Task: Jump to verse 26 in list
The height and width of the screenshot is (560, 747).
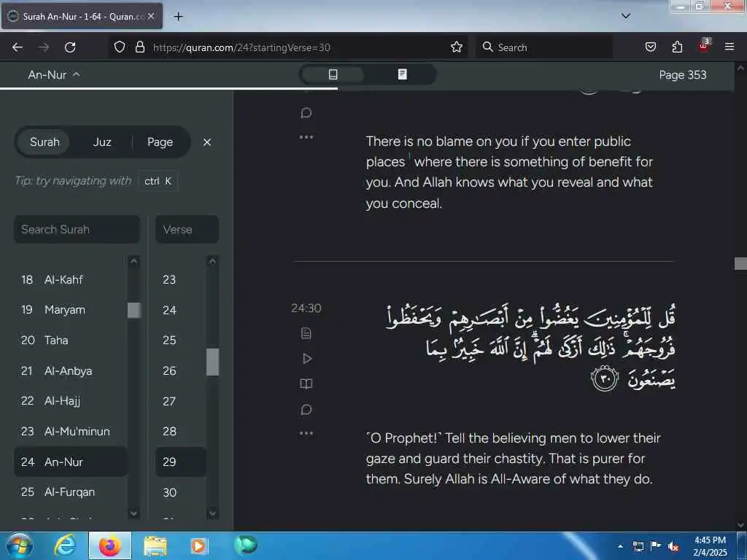Action: coord(181,370)
